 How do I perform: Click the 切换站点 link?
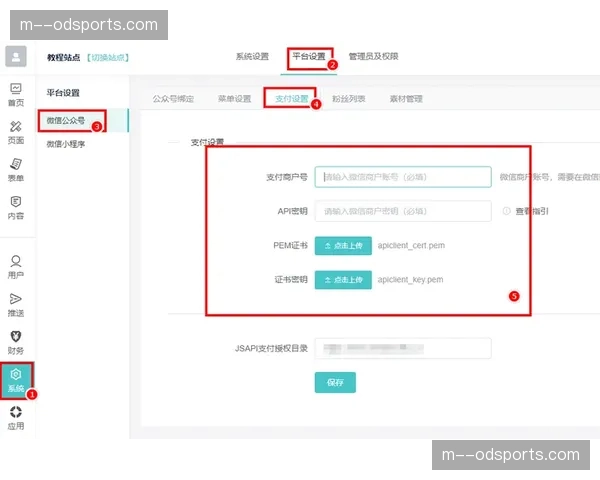[x=108, y=57]
